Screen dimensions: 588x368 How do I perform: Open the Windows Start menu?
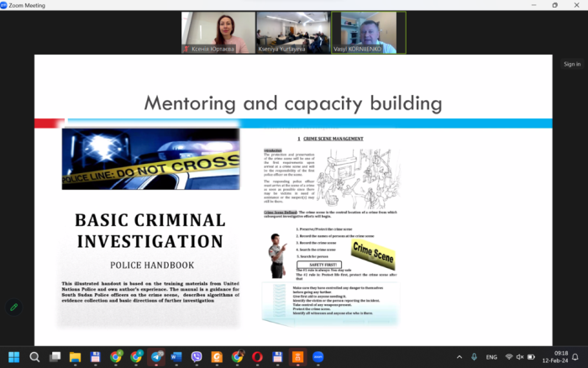point(13,357)
